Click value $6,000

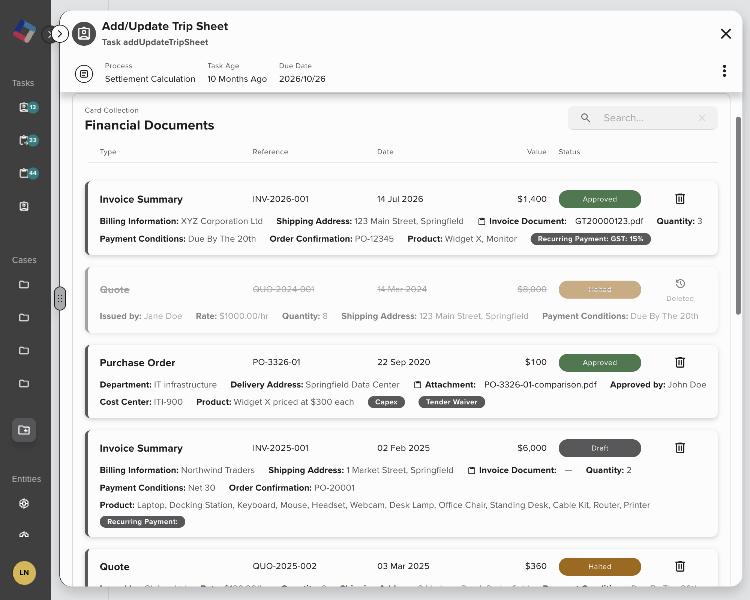531,448
